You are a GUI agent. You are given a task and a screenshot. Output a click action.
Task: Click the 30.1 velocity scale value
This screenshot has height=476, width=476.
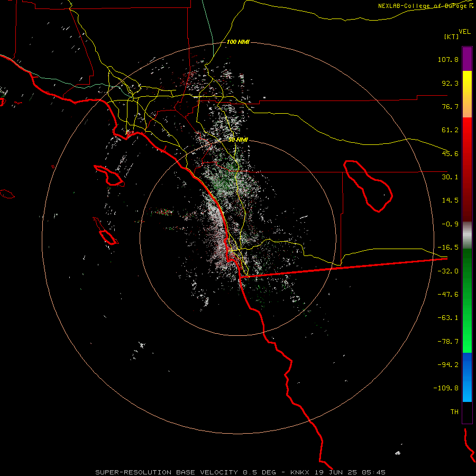pyautogui.click(x=450, y=177)
